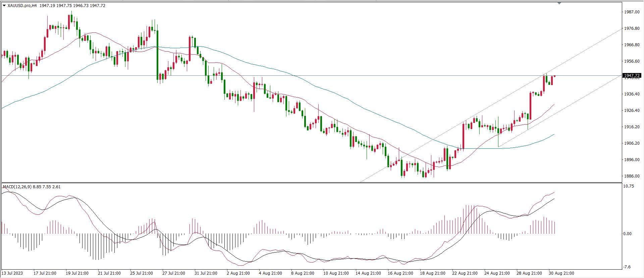
Task: Click the 0.00 MACD zero-level label
Action: [x=628, y=234]
